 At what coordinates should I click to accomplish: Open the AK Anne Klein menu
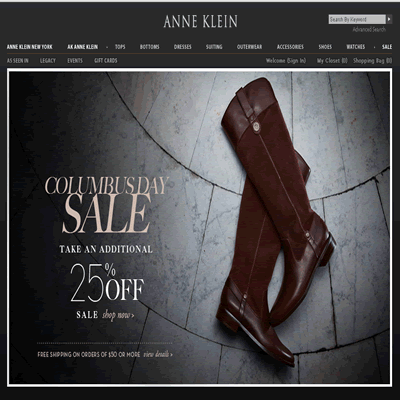tap(83, 47)
